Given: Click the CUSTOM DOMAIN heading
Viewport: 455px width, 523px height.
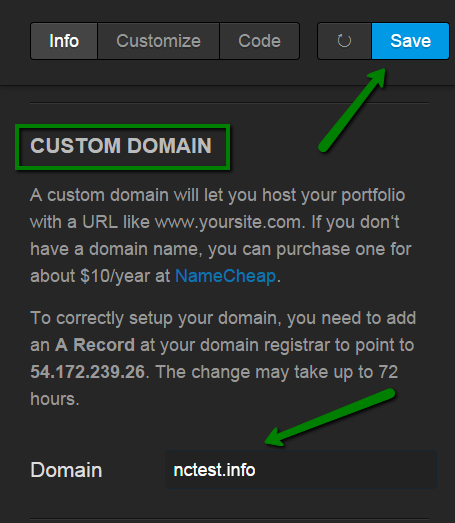Looking at the screenshot, I should pos(121,146).
